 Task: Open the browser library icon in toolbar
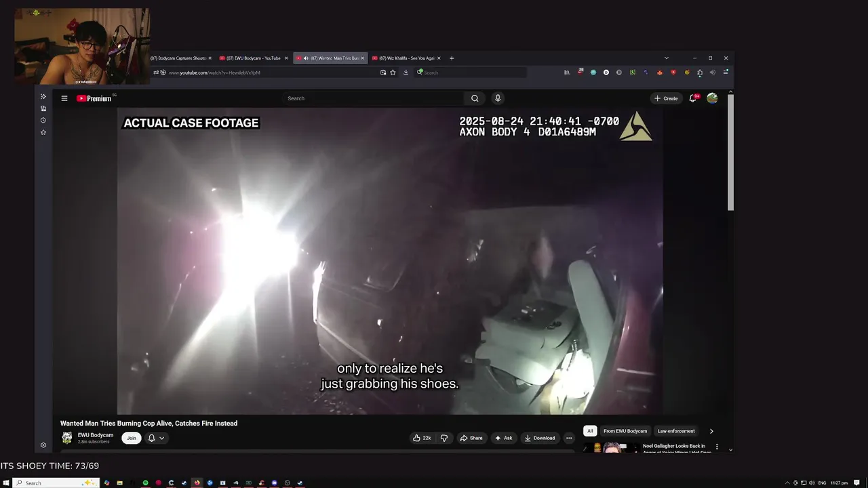tap(567, 73)
